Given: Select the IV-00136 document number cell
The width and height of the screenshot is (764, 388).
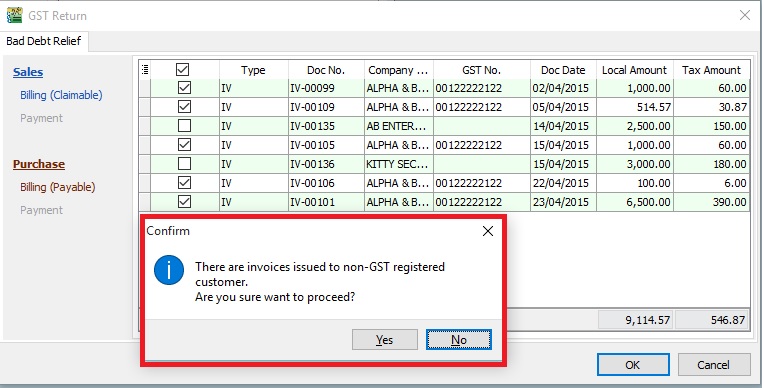Looking at the screenshot, I should (326, 164).
